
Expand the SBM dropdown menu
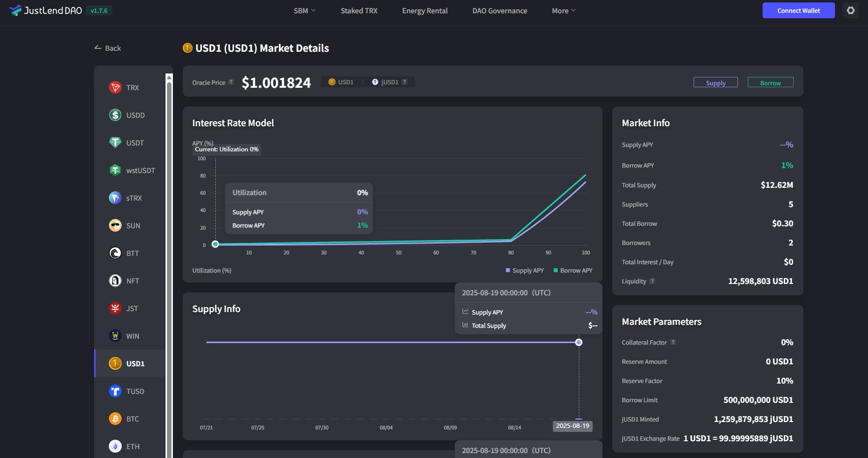(304, 10)
